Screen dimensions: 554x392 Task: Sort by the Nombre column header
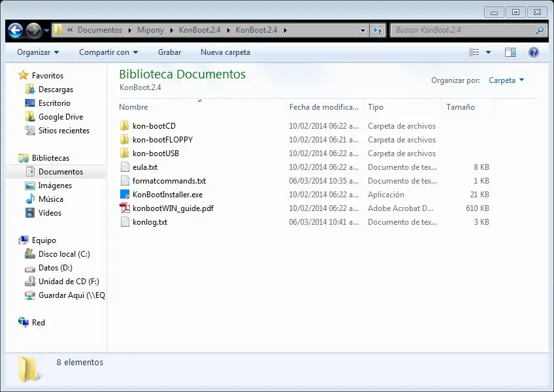[201, 106]
